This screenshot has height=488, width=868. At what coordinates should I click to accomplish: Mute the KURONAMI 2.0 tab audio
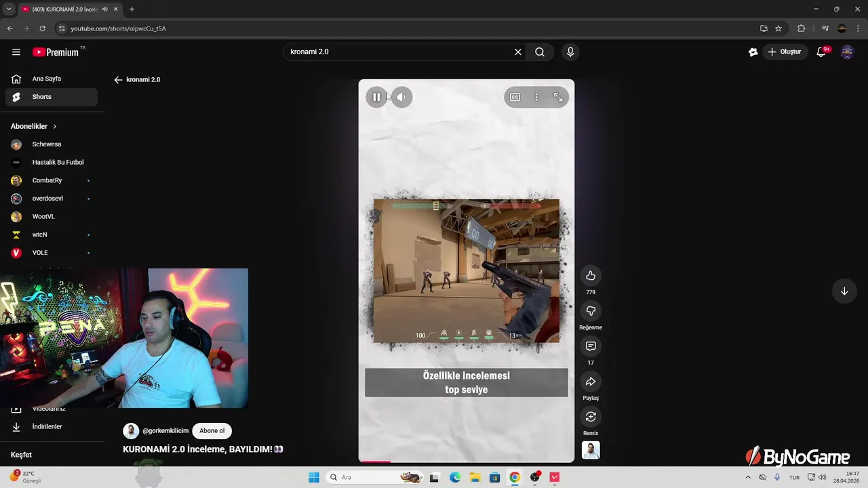pos(104,9)
